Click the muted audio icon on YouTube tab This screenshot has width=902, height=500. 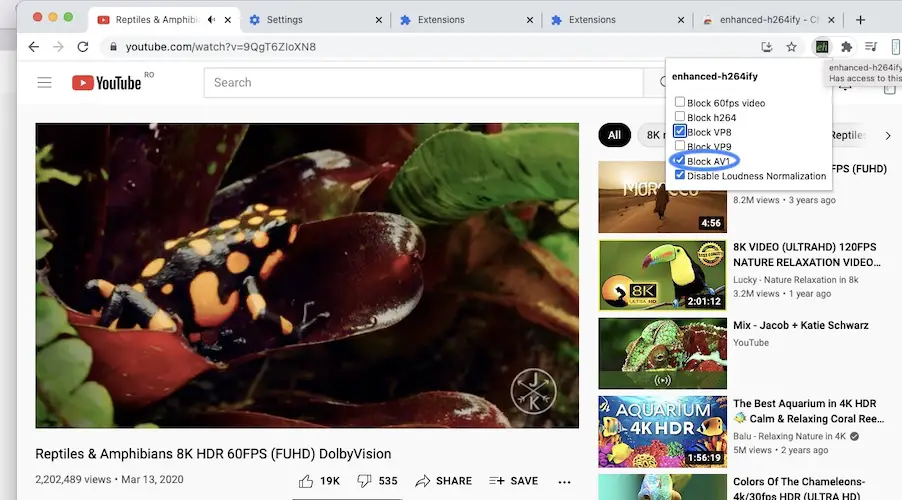point(212,20)
